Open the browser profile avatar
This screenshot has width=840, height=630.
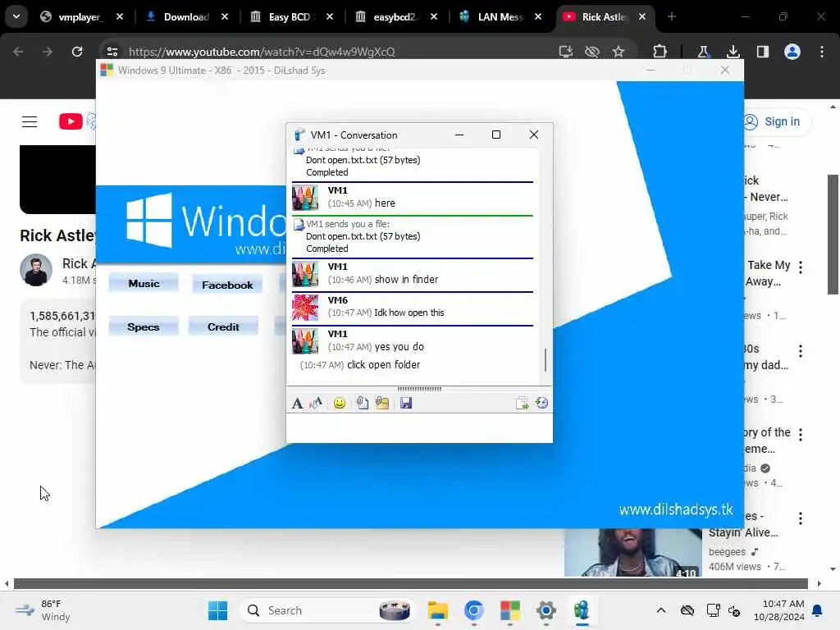point(792,52)
